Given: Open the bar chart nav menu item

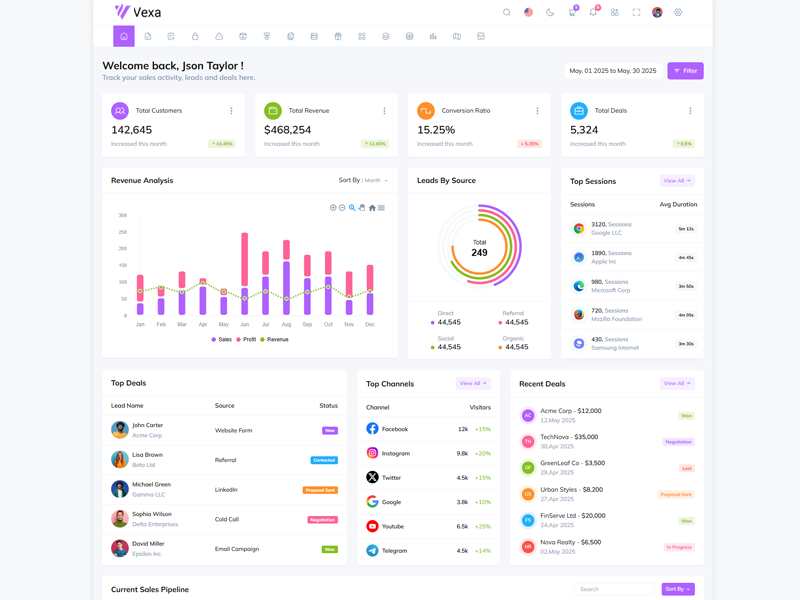Looking at the screenshot, I should [x=433, y=36].
